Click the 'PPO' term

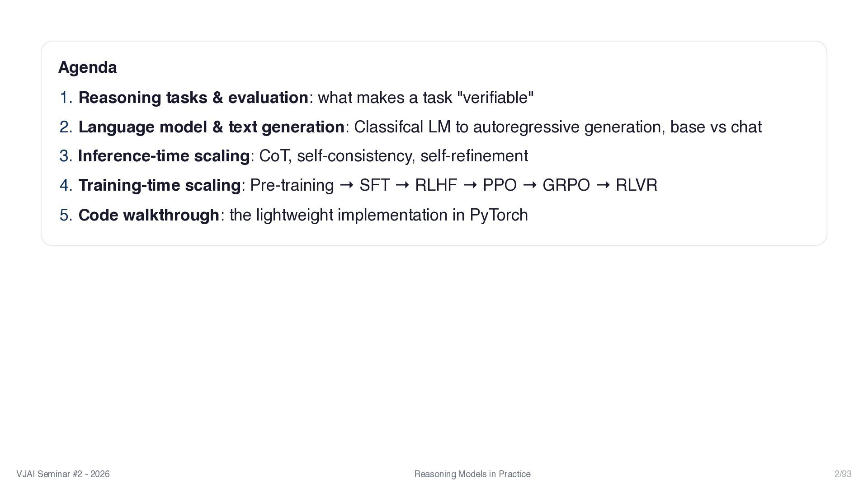pos(500,185)
